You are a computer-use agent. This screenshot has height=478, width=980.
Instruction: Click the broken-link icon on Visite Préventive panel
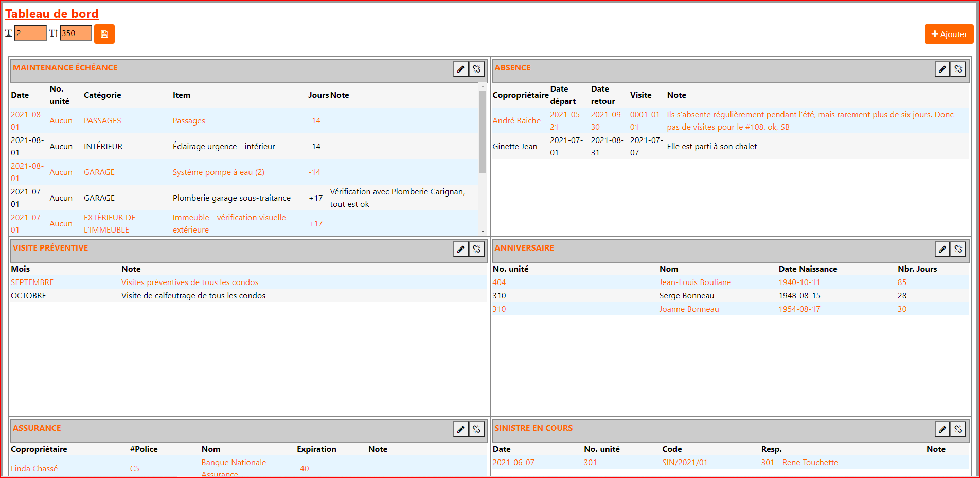click(x=476, y=249)
